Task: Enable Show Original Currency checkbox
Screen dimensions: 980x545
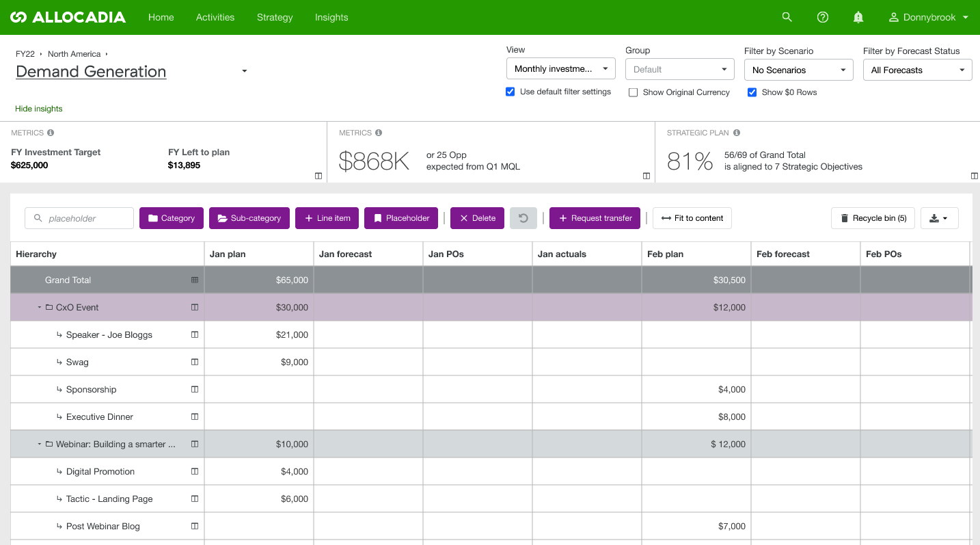Action: click(x=633, y=92)
